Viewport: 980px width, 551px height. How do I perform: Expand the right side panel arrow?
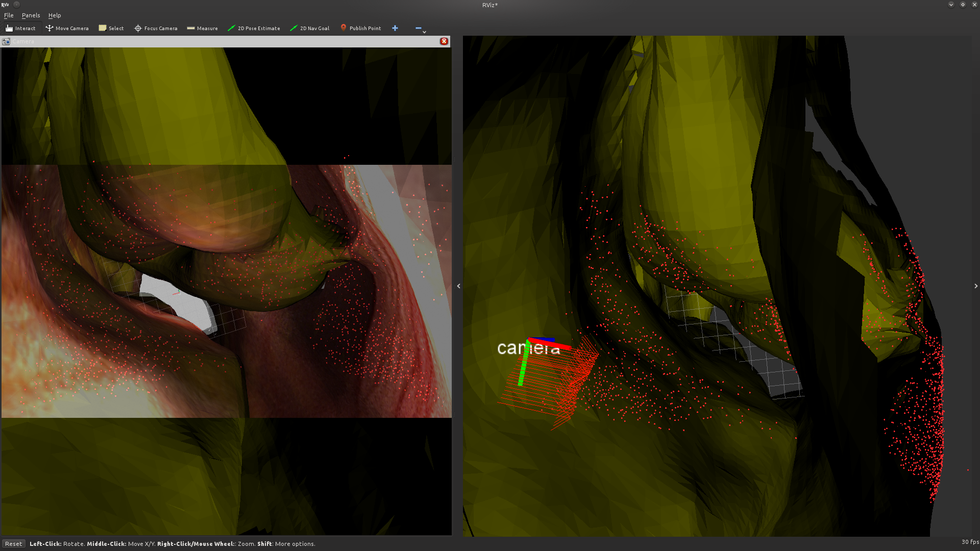[975, 286]
